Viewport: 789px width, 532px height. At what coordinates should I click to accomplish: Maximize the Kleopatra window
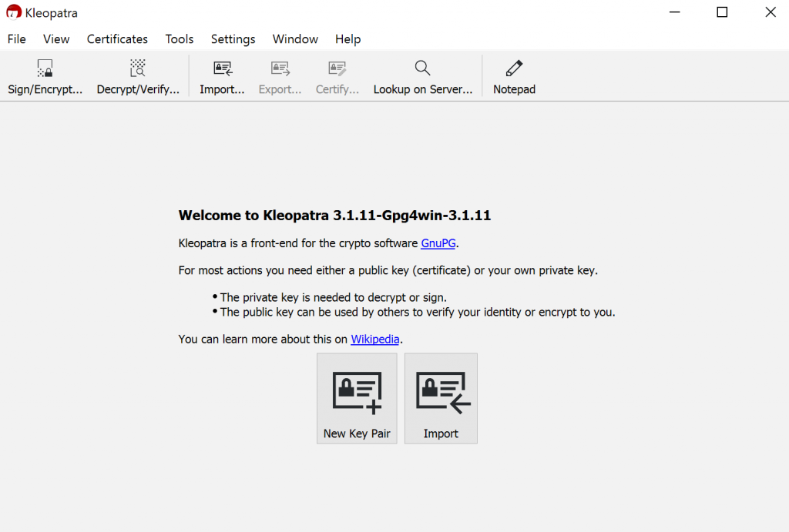click(x=722, y=12)
